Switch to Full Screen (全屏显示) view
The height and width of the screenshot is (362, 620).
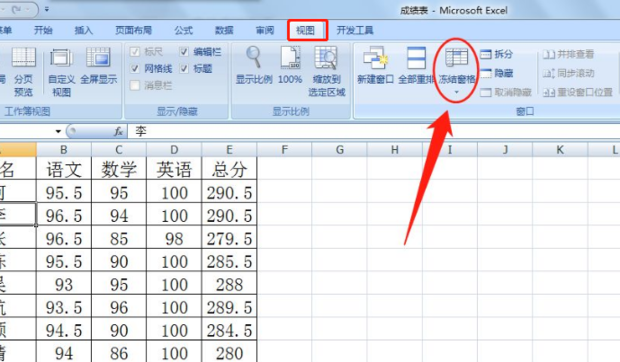click(x=98, y=66)
